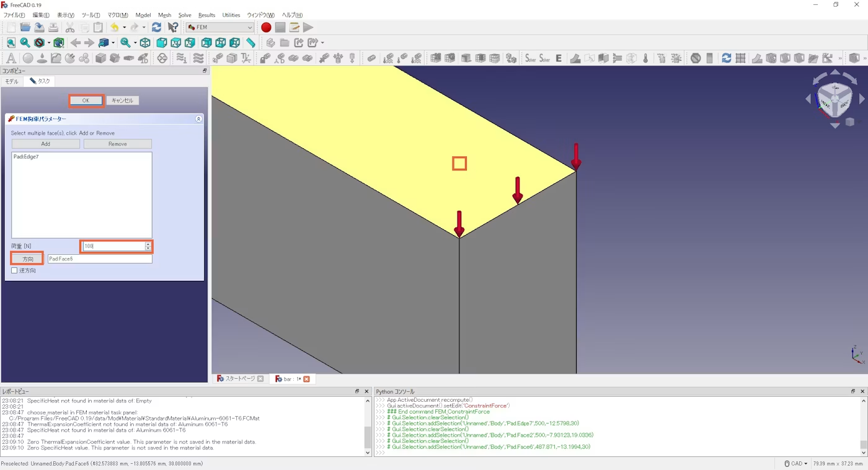Expand the overflowing toolbar chevron by results icons
Image resolution: width=868 pixels, height=470 pixels.
coord(840,58)
